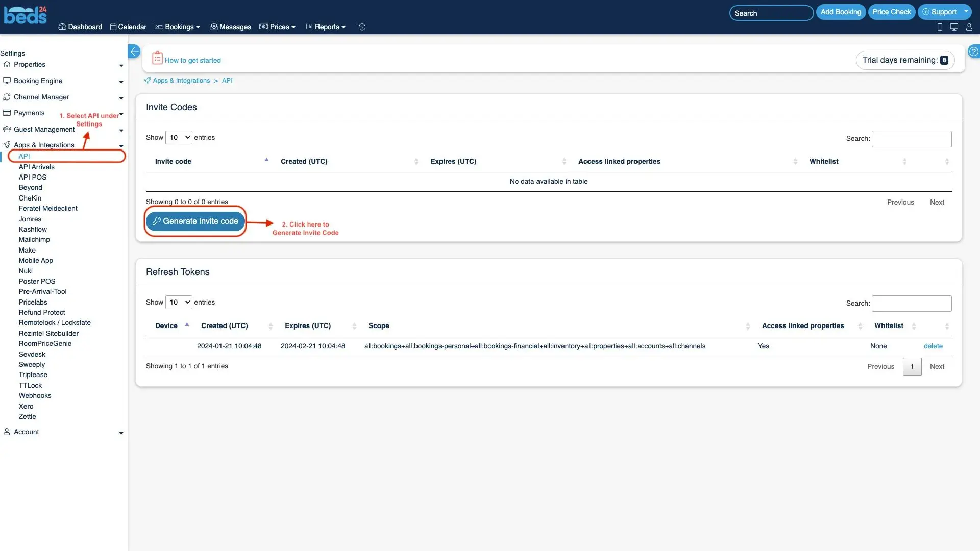Open the Calendar section icon
This screenshot has width=980, height=551.
[112, 26]
